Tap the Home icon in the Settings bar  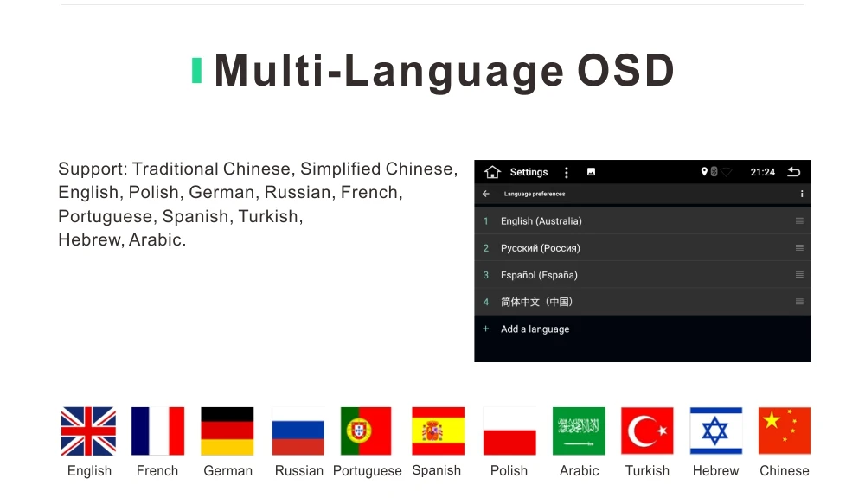coord(492,172)
